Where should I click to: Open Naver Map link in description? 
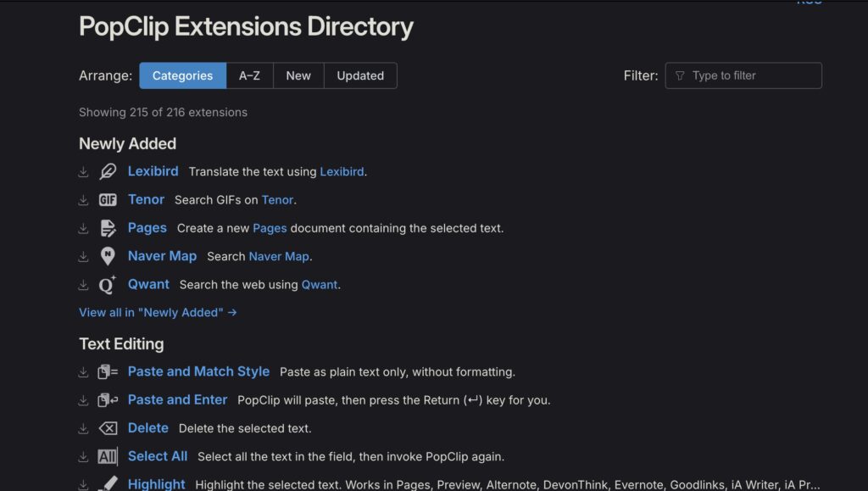pos(279,256)
